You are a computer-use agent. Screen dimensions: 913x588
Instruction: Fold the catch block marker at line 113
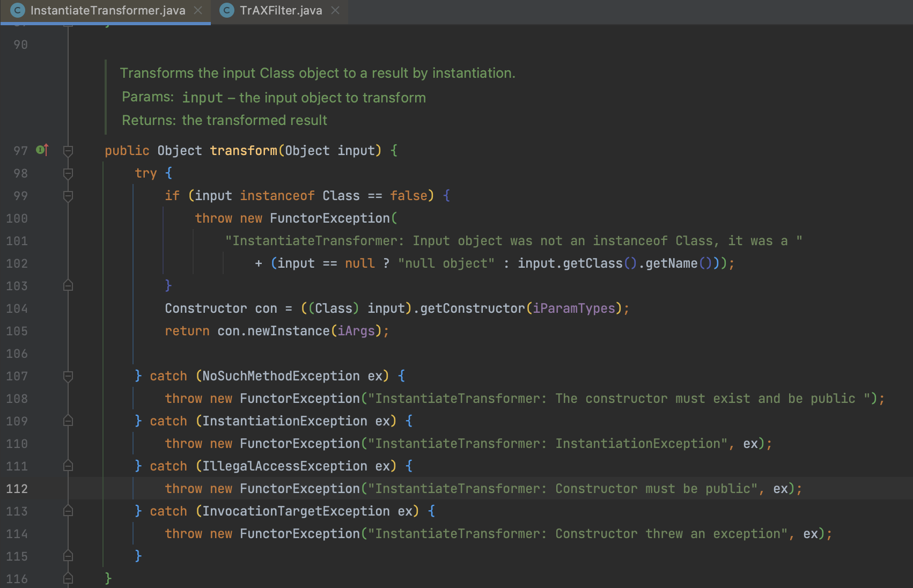click(x=68, y=511)
